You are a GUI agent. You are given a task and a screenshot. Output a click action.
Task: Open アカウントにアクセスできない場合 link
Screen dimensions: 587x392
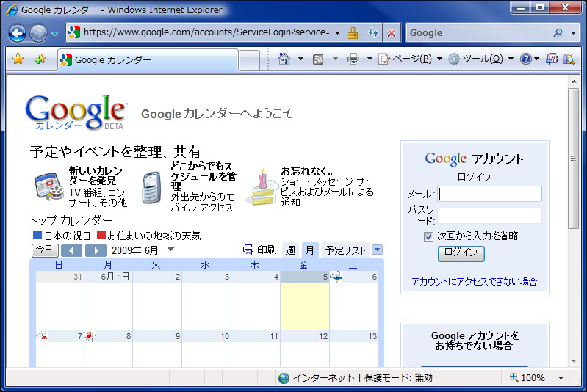(x=474, y=282)
